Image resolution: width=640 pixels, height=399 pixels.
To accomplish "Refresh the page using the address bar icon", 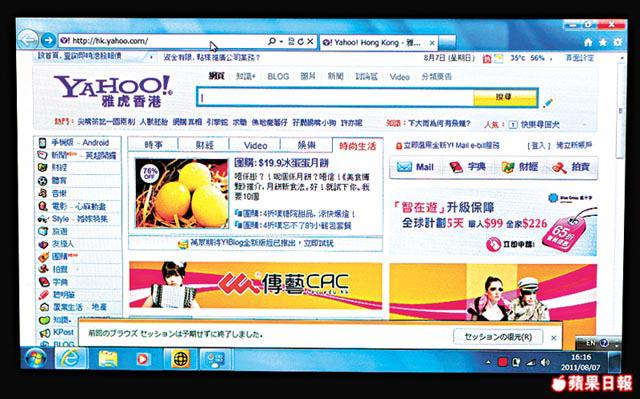I will tap(301, 42).
